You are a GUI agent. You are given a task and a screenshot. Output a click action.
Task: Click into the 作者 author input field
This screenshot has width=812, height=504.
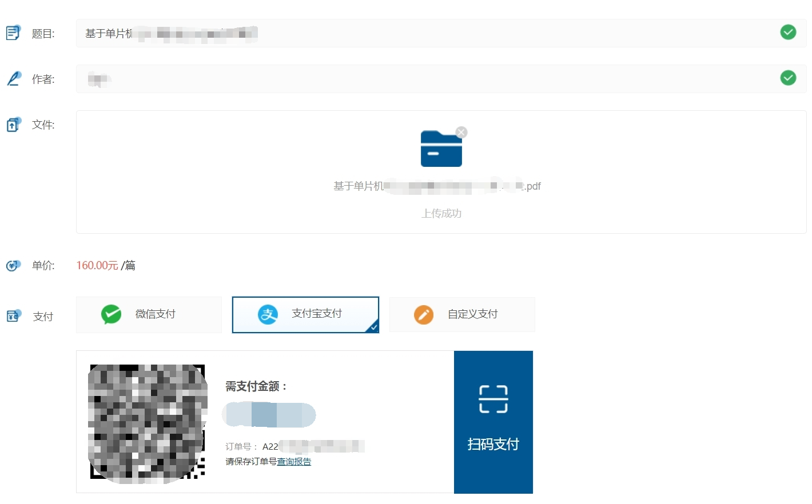pyautogui.click(x=441, y=79)
